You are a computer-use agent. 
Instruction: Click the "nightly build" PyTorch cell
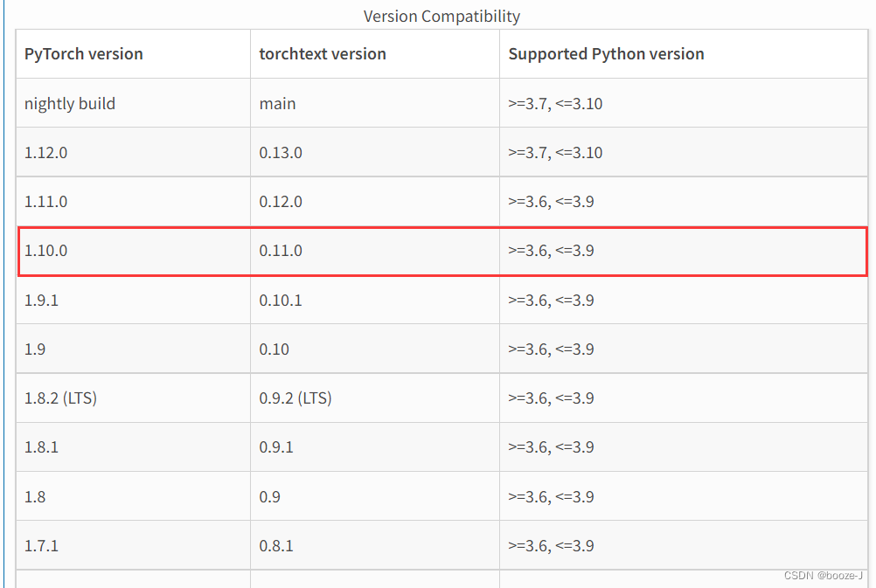pos(133,103)
